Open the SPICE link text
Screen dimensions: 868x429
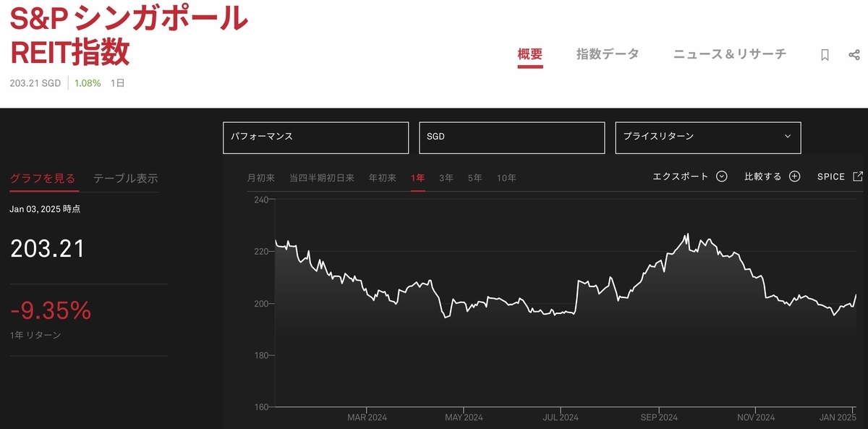point(831,177)
